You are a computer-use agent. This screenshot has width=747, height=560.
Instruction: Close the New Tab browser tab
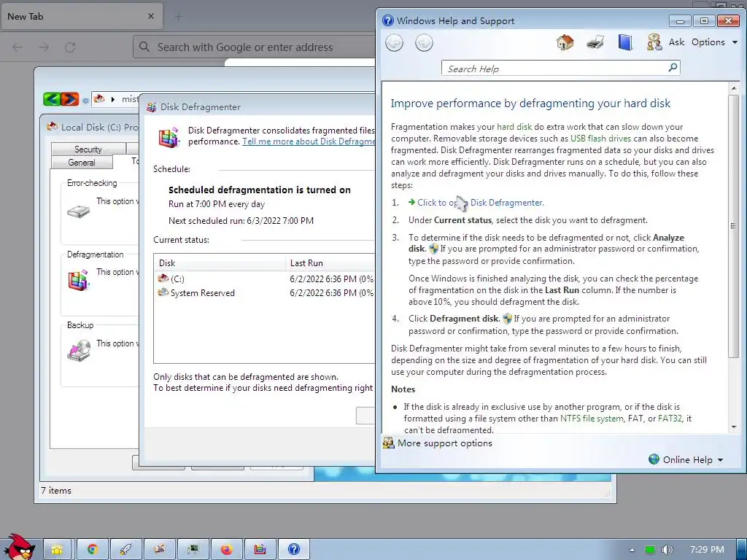pos(151,16)
